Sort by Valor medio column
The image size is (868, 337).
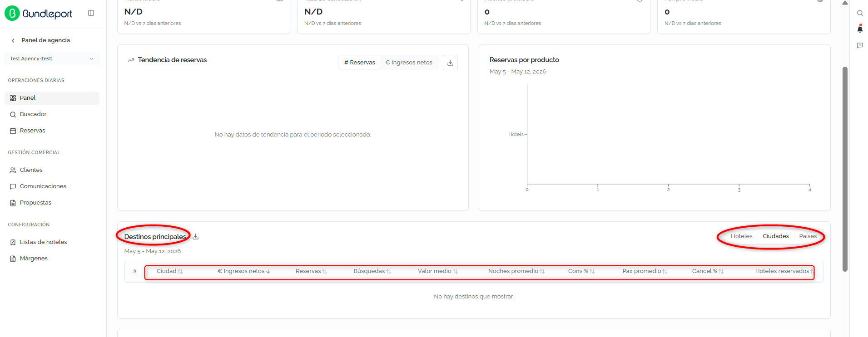tap(438, 271)
